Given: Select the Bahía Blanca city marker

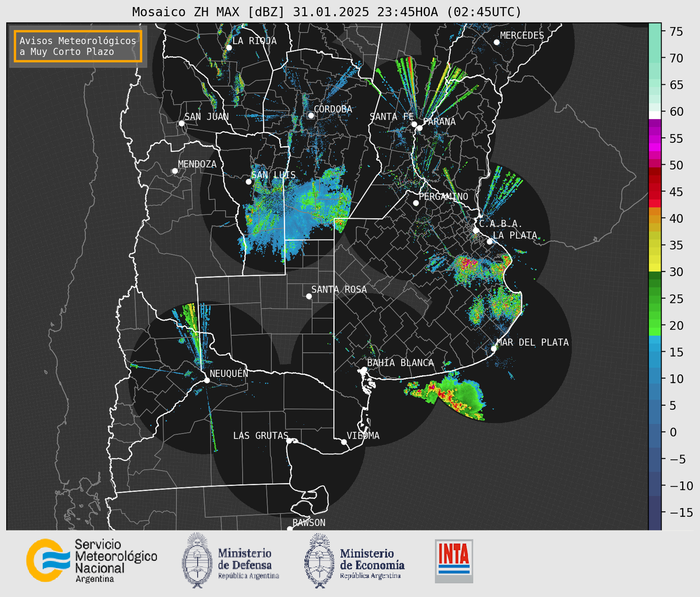Looking at the screenshot, I should (x=364, y=369).
